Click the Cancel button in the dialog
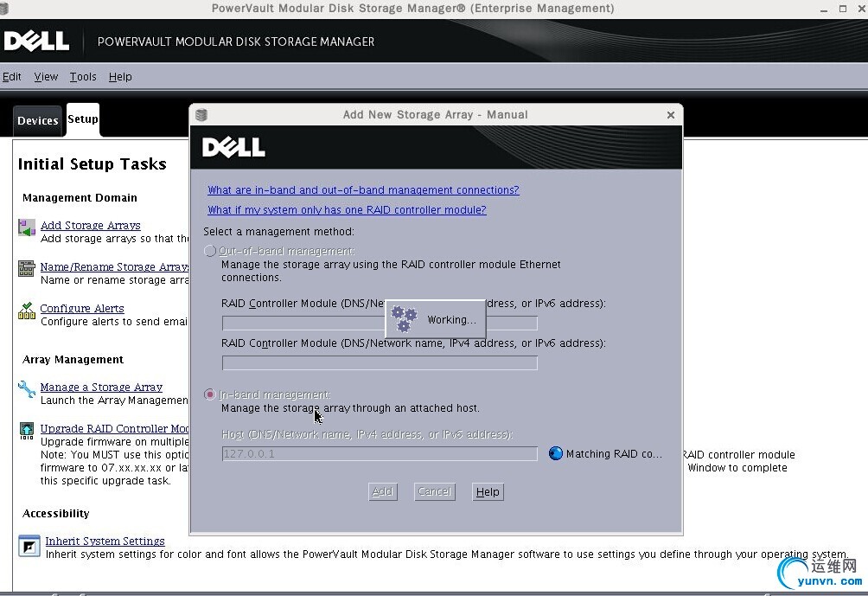This screenshot has width=868, height=596. click(435, 491)
